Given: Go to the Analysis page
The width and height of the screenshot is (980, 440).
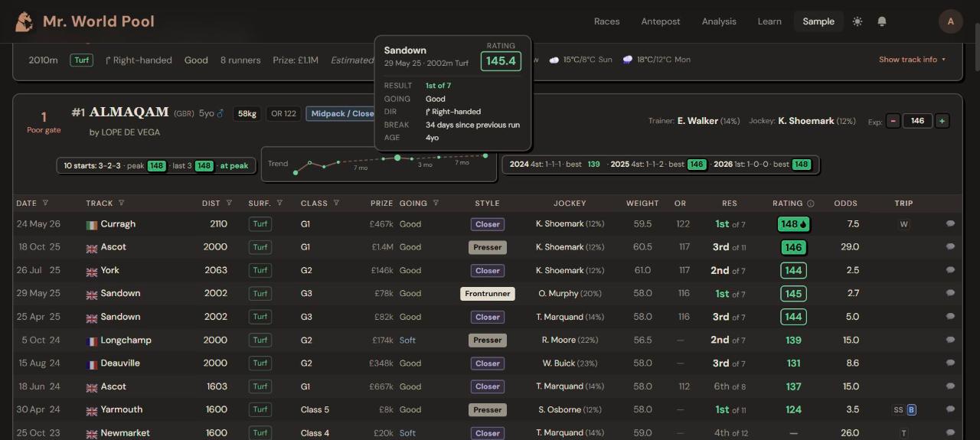Looking at the screenshot, I should (719, 21).
